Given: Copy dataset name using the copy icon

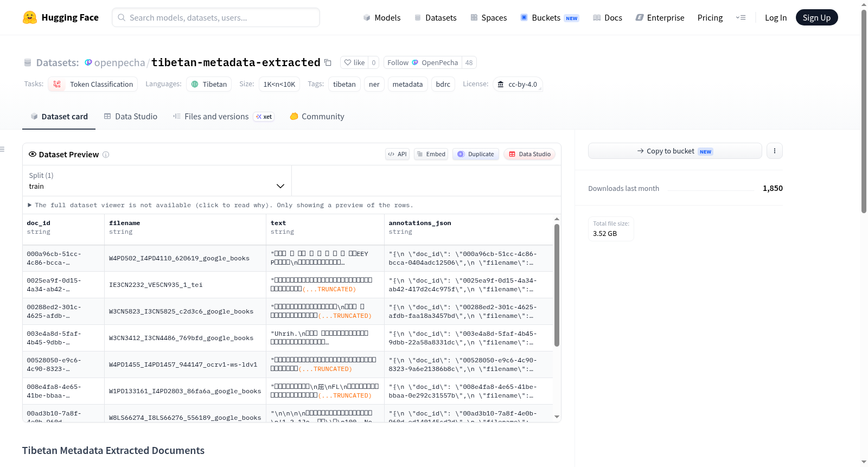Looking at the screenshot, I should pos(328,62).
